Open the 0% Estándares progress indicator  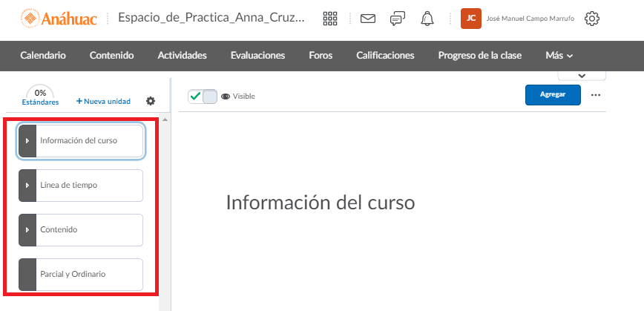pyautogui.click(x=40, y=97)
